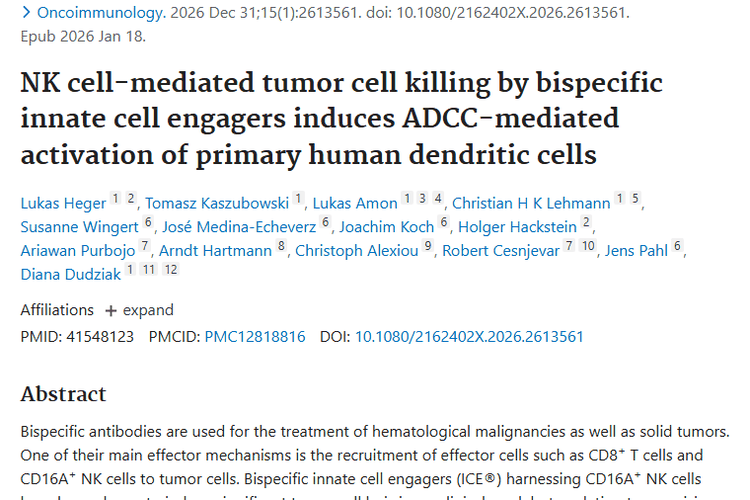This screenshot has width=750, height=500.
Task: Select author Lukas Amon
Action: pyautogui.click(x=363, y=203)
